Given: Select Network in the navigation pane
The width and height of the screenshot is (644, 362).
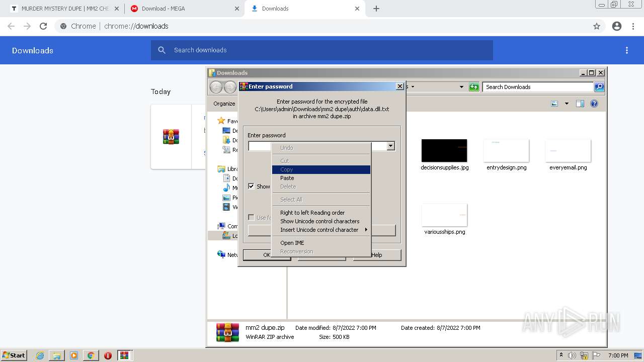Looking at the screenshot, I should click(x=227, y=254).
